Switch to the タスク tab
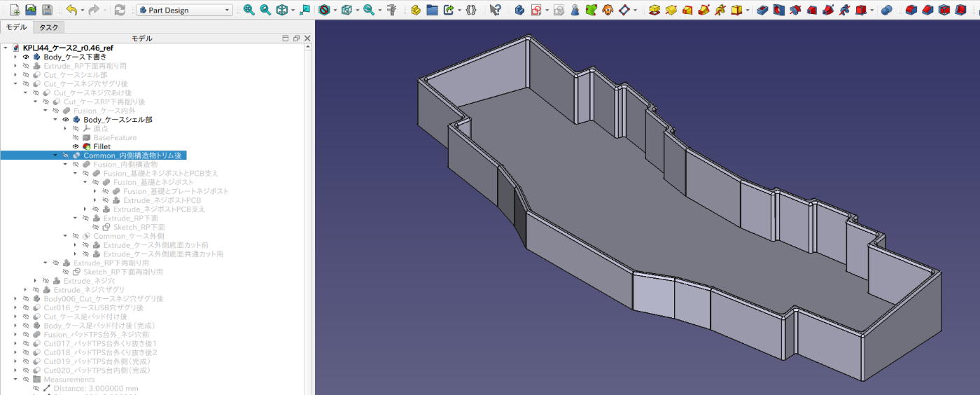Screen dimensions: 980x395 pyautogui.click(x=49, y=27)
